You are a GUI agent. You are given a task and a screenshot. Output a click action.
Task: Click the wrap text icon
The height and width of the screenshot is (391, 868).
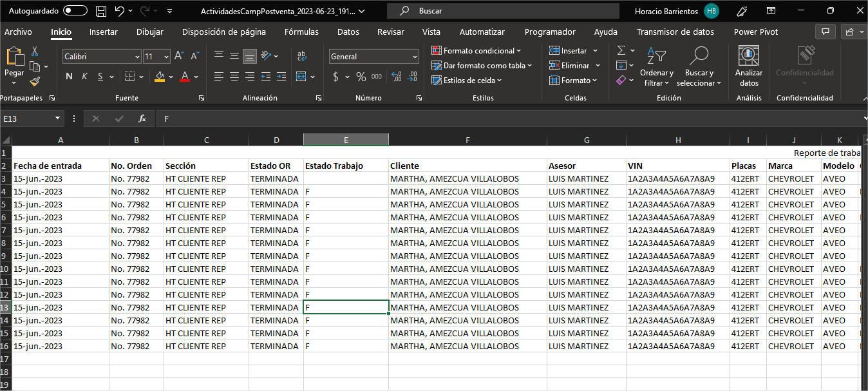point(301,56)
